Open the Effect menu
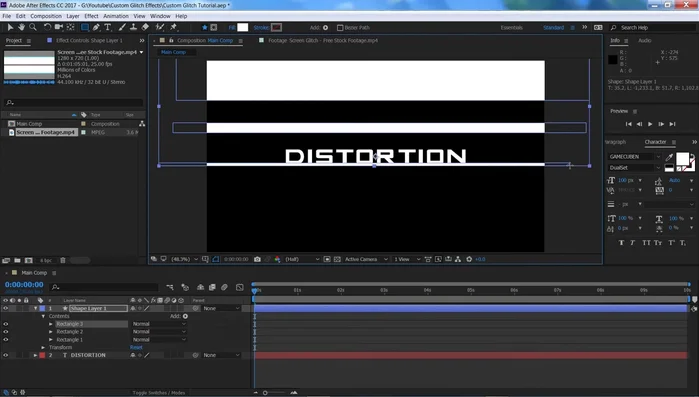This screenshot has height=397, width=699. coord(91,16)
